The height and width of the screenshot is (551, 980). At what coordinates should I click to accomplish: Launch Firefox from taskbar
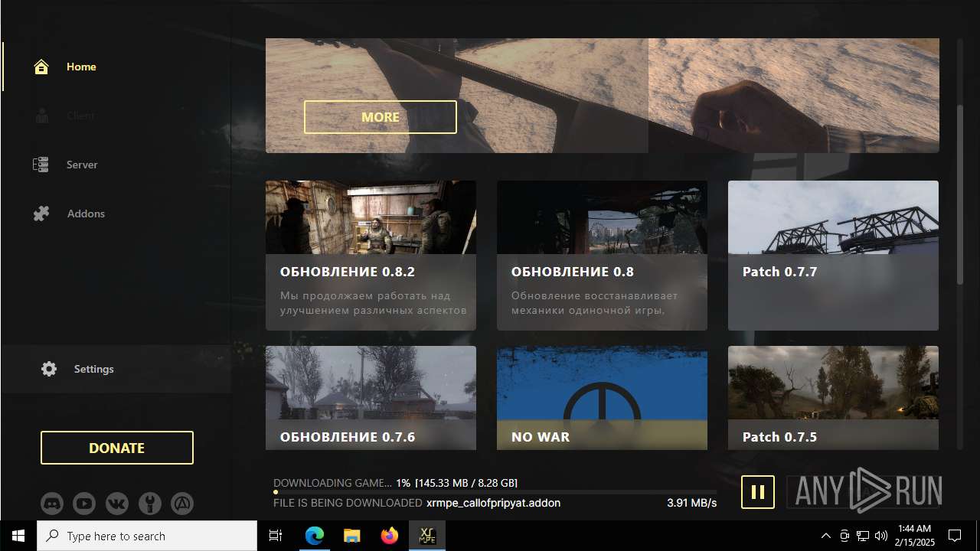(389, 536)
